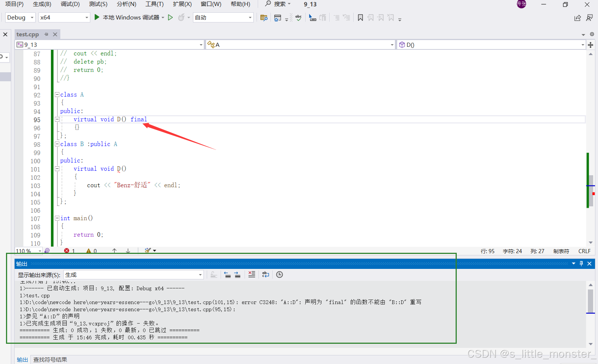Screen dimensions: 598x364
Task: Click the user account avatar
Action: tap(522, 4)
